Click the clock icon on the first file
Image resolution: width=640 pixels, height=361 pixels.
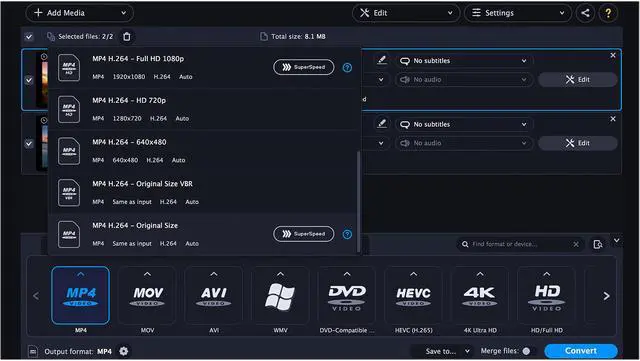tap(44, 57)
